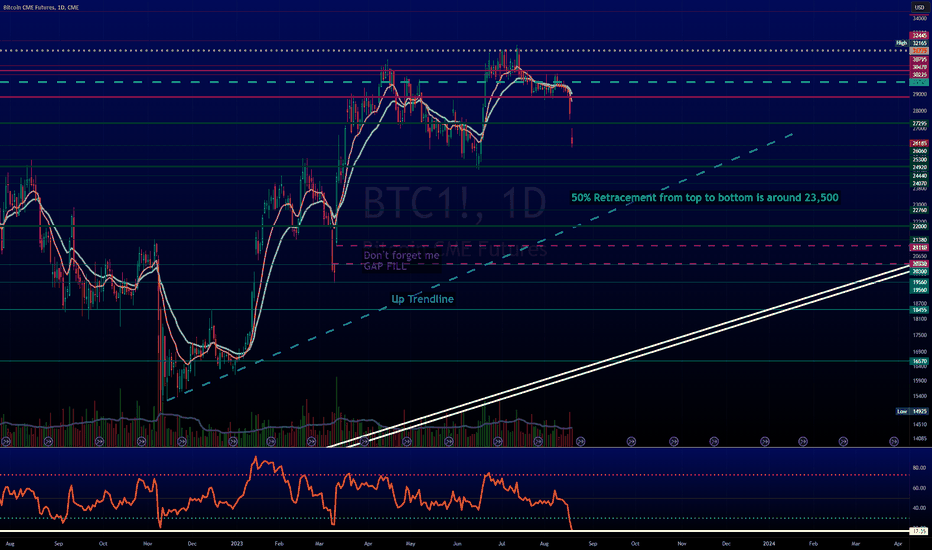This screenshot has width=932, height=550.
Task: Select the '50% Retracement from top to bottom' annotation
Action: point(705,197)
